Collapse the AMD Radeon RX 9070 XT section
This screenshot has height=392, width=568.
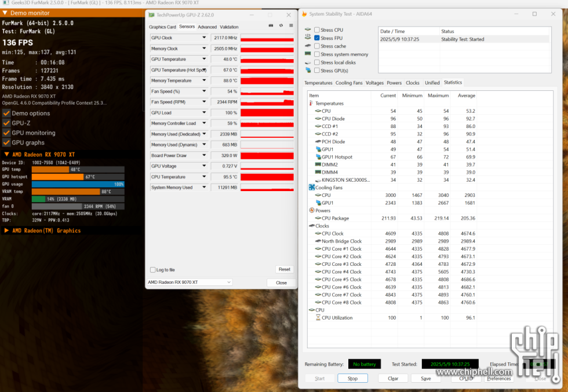tap(6, 154)
